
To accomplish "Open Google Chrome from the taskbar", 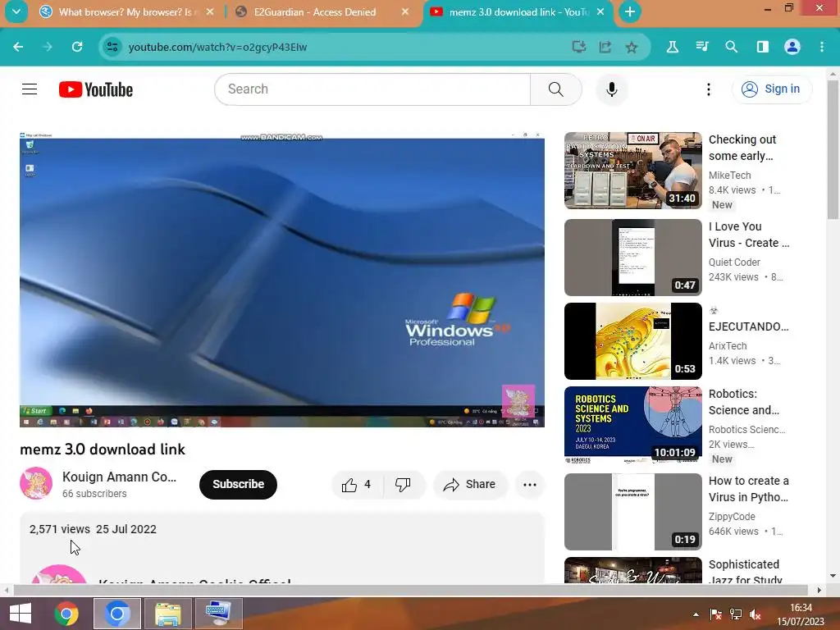I will 66,614.
